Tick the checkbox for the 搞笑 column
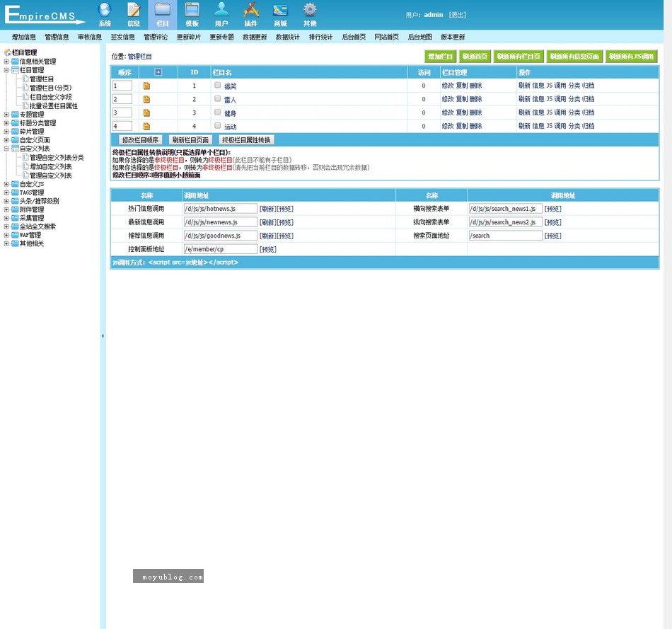Screen dimensions: 672x629 tap(218, 85)
